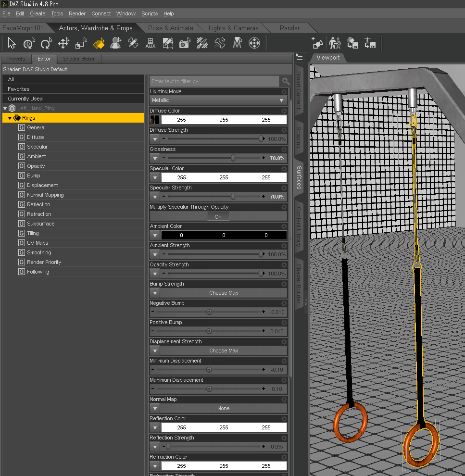465x476 pixels.
Task: Open Glossiness property gear icon
Action: click(284, 149)
